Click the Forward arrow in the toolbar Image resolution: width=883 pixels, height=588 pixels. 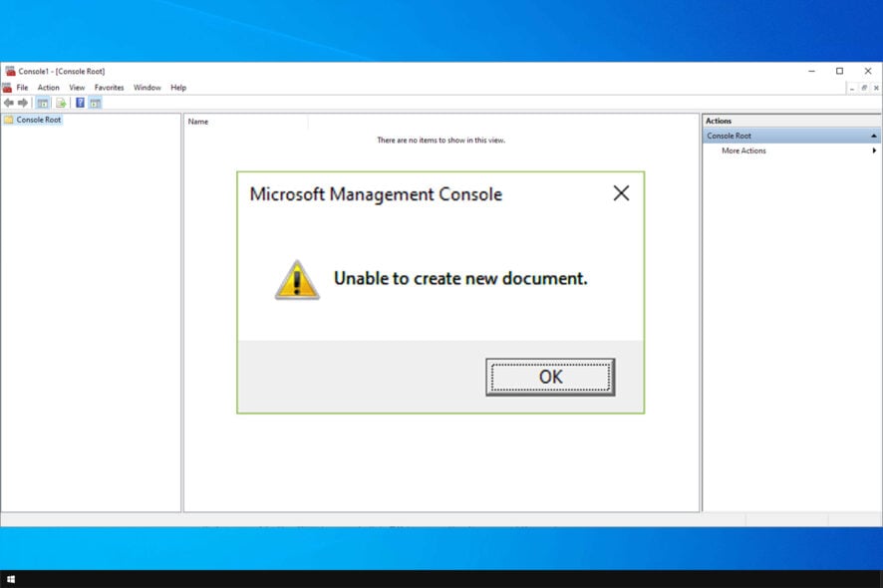(x=23, y=103)
